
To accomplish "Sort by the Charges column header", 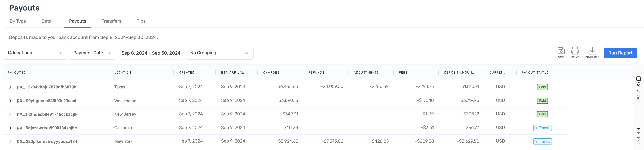I will coord(271,73).
